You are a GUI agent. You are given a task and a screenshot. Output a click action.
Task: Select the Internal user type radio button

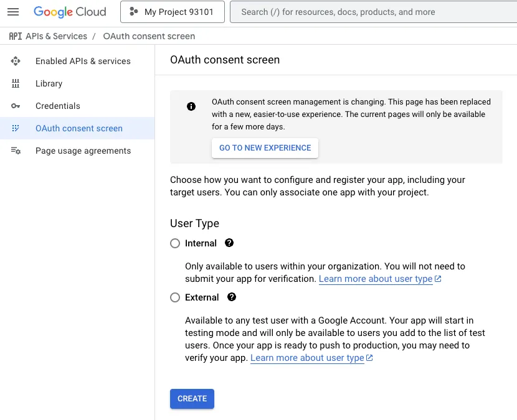[175, 243]
